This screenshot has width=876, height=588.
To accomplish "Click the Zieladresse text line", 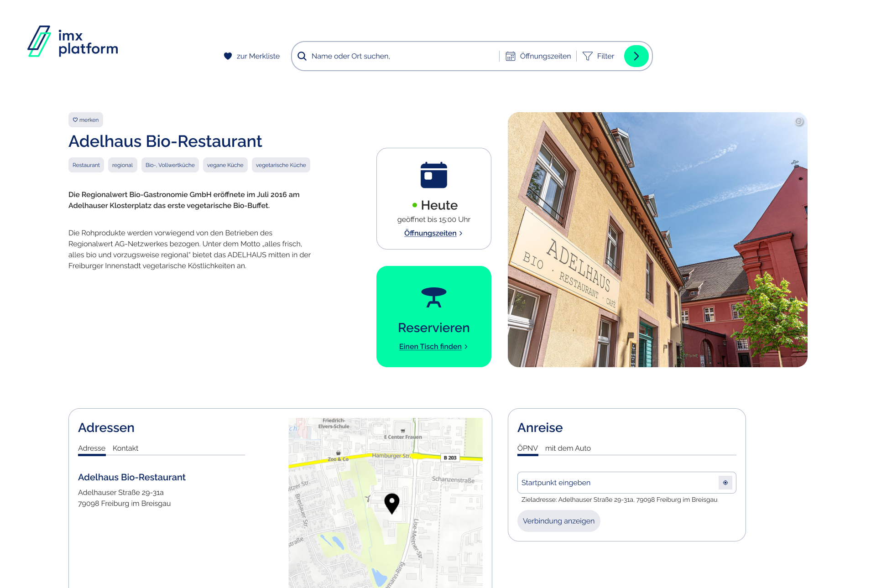I will 619,500.
